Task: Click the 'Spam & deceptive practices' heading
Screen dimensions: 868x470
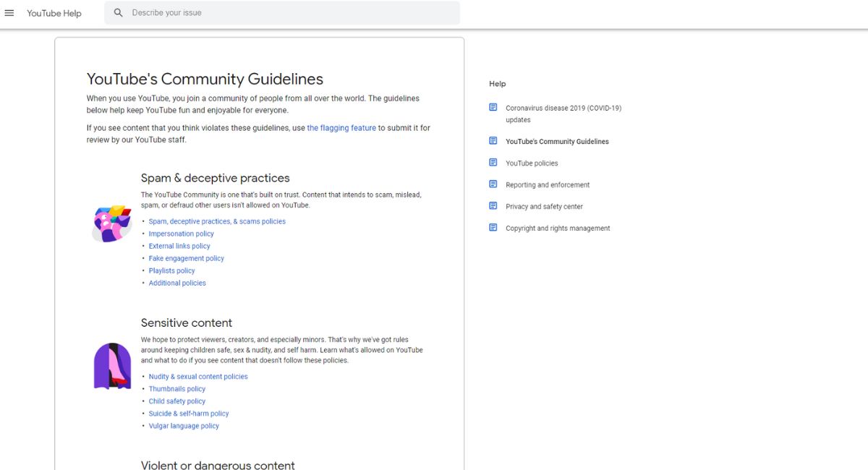Action: pyautogui.click(x=215, y=178)
